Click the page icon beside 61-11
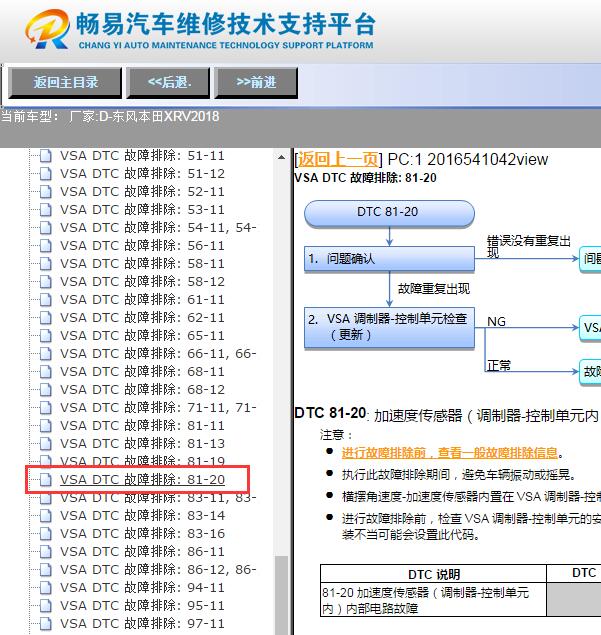Screen dimensions: 601x635 [46, 300]
